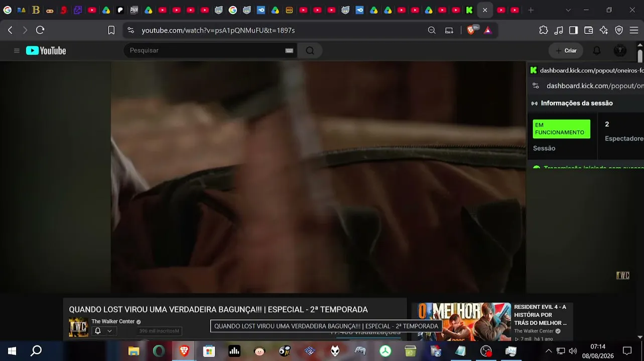Switch to the yellow letter B tab

tap(36, 10)
